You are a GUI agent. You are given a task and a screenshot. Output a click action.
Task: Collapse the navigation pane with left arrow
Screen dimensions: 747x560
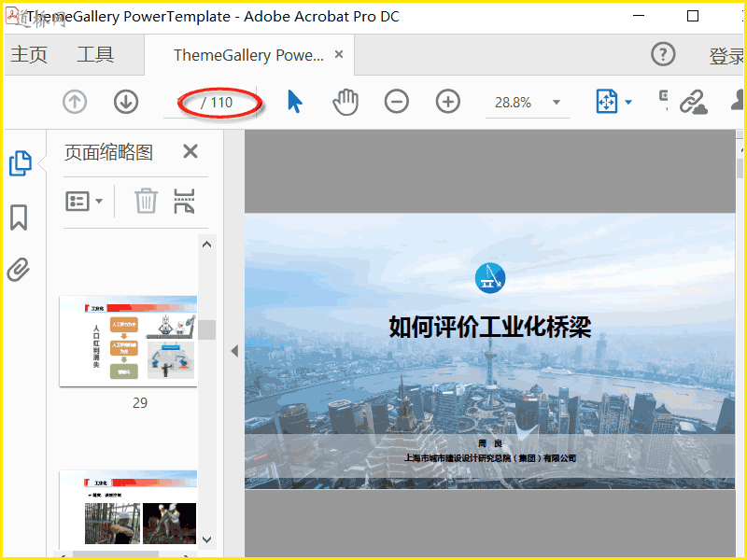[x=234, y=351]
